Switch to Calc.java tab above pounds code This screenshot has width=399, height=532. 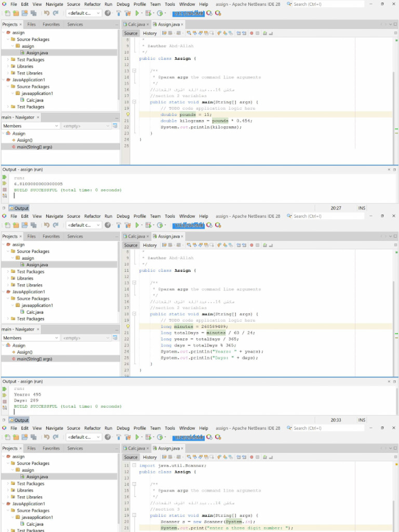(136, 24)
